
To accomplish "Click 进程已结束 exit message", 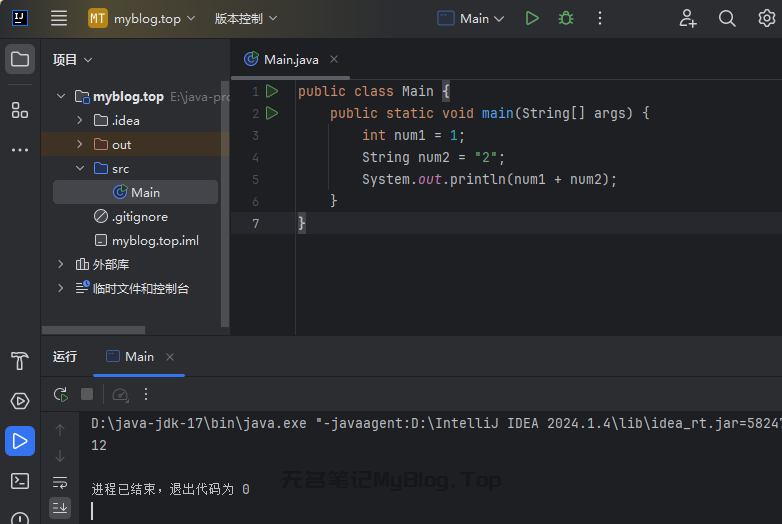I will [170, 489].
